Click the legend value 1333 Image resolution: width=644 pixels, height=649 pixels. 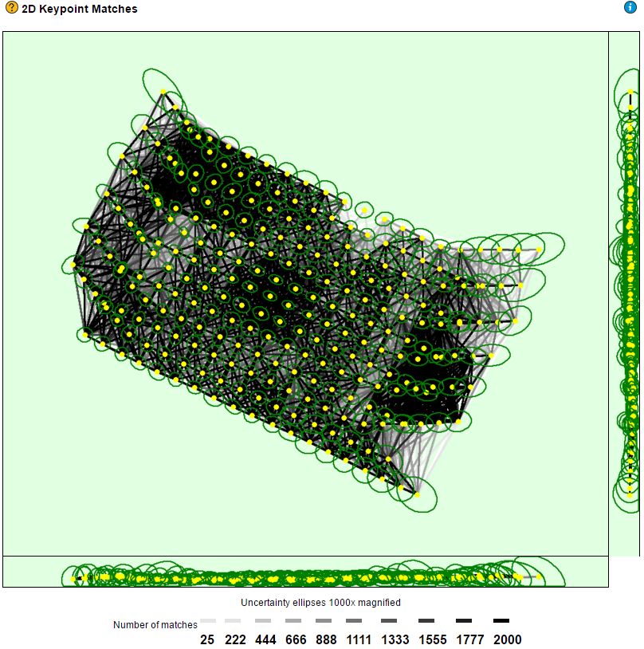tap(395, 639)
